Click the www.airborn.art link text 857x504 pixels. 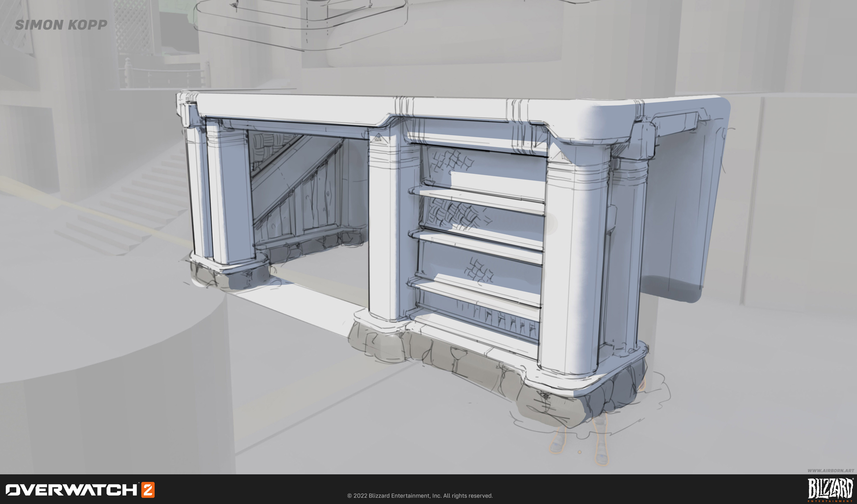[x=831, y=471]
